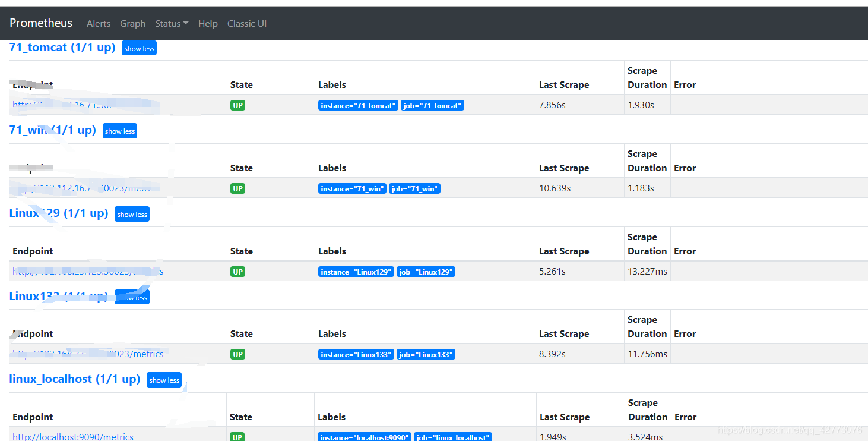Select the instance="71_win" label badge
Viewport: 868px width, 441px height.
click(352, 188)
